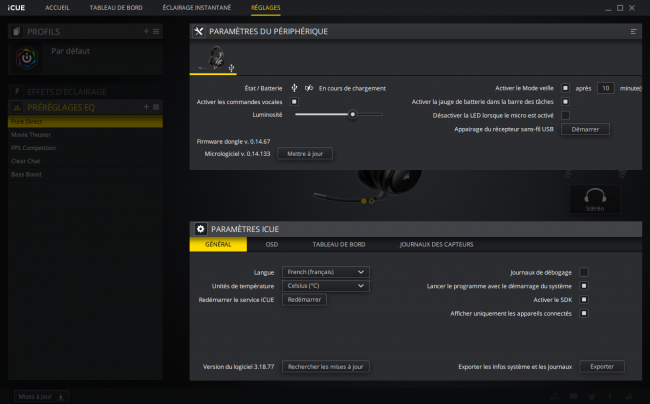This screenshot has height=404, width=650.
Task: Open the ACCUEIL tab
Action: pyautogui.click(x=57, y=7)
